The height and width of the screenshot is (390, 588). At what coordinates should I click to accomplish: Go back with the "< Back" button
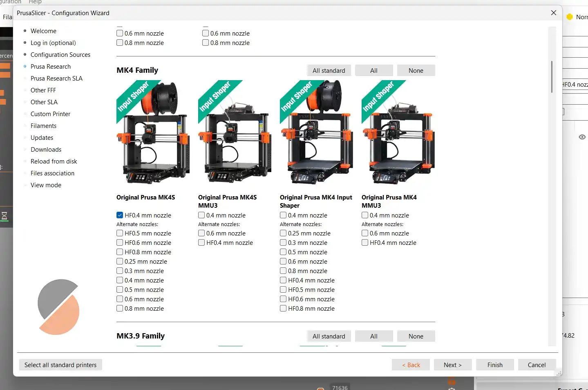click(x=411, y=365)
